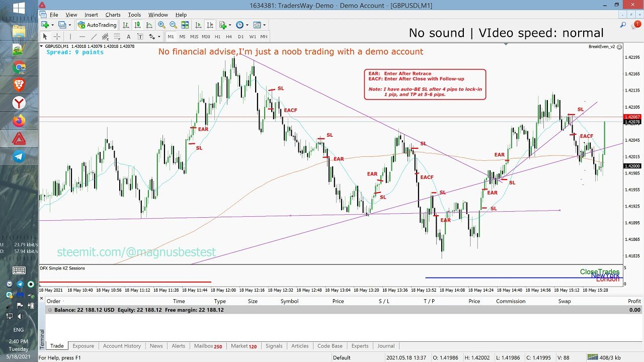
Task: Expand the indicators dropdown arrow
Action: pyautogui.click(x=230, y=25)
